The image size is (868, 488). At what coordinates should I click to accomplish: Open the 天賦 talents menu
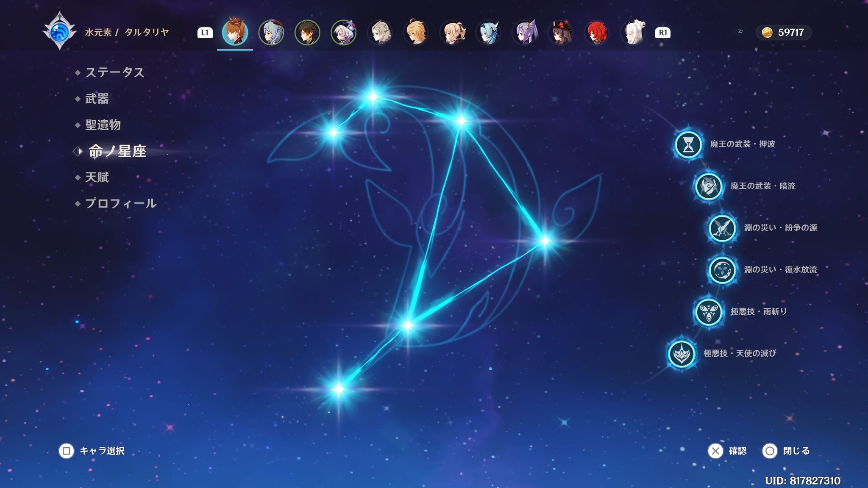tap(97, 177)
